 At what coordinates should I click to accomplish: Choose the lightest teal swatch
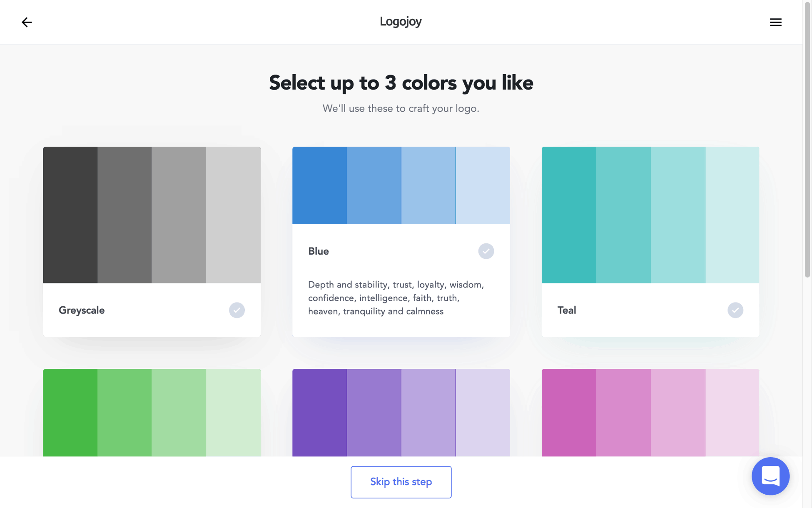click(x=732, y=215)
